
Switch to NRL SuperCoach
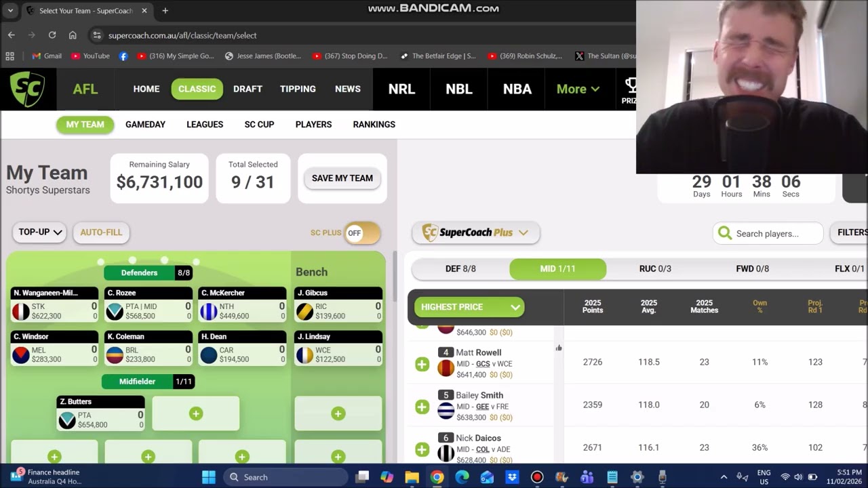point(401,89)
